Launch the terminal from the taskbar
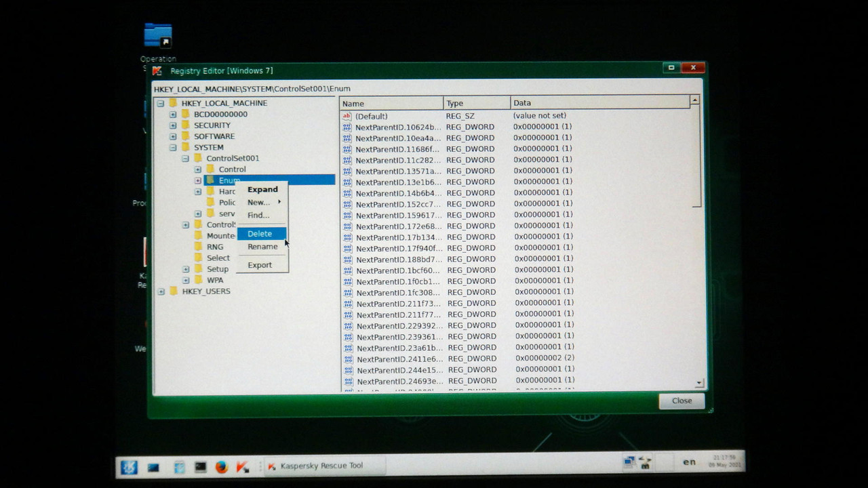 pyautogui.click(x=200, y=467)
